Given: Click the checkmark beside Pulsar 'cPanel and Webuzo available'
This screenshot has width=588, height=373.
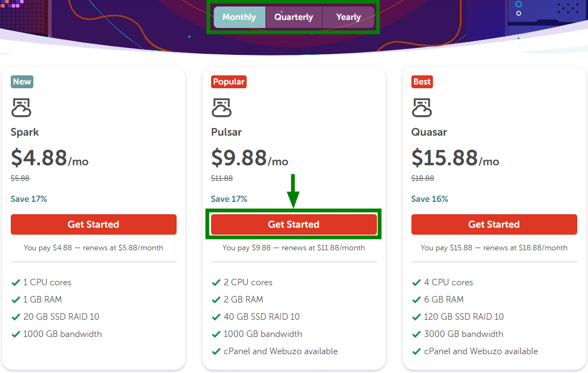Looking at the screenshot, I should 216,351.
